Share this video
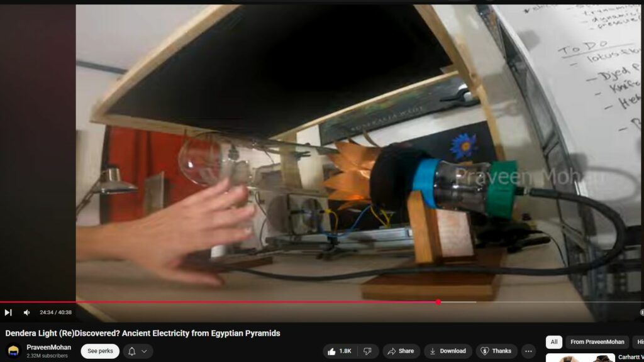 tap(401, 351)
